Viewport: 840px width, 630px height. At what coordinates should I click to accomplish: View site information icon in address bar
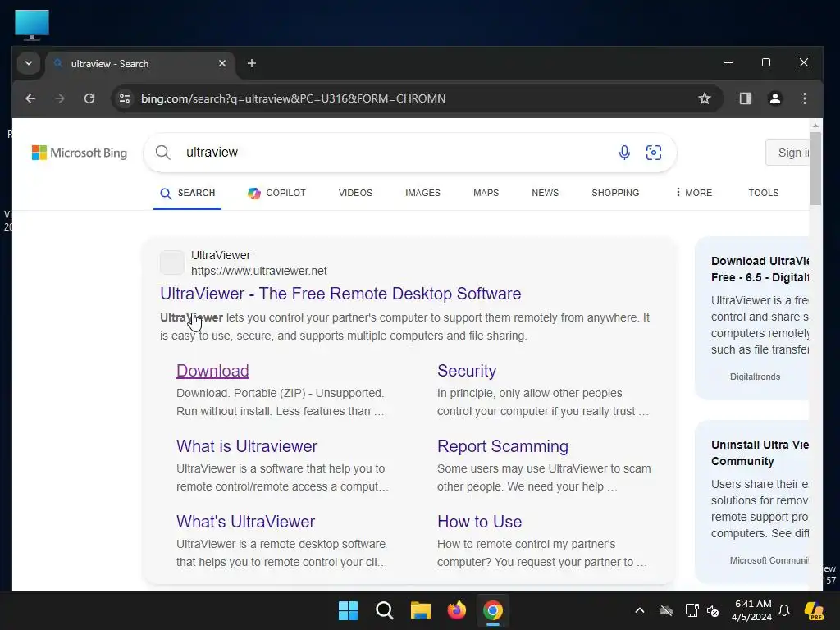point(125,98)
